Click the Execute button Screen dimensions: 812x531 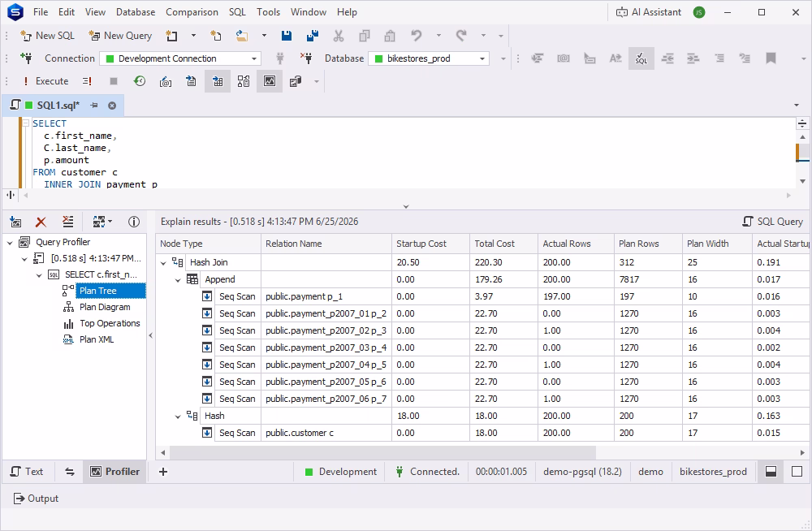point(45,81)
